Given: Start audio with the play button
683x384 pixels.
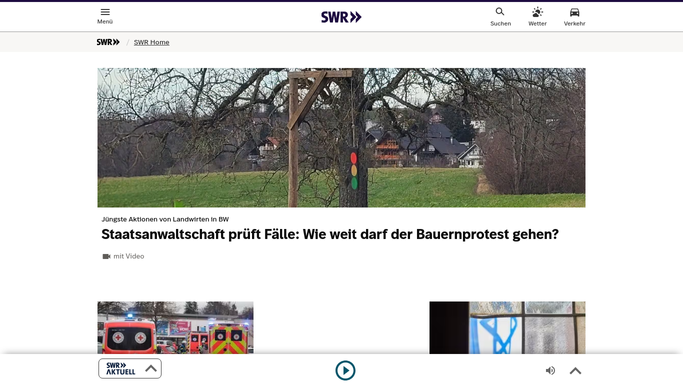Looking at the screenshot, I should (x=345, y=371).
